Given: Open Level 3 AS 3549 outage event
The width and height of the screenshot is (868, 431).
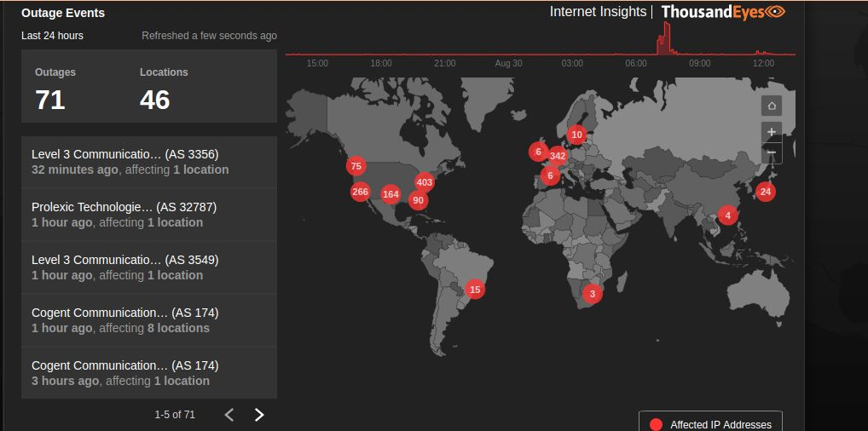Looking at the screenshot, I should point(149,267).
